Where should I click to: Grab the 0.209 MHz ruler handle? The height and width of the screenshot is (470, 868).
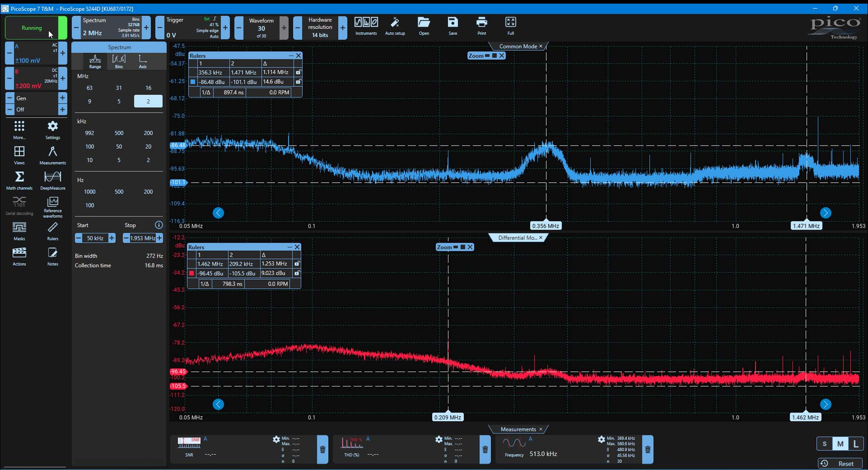448,417
